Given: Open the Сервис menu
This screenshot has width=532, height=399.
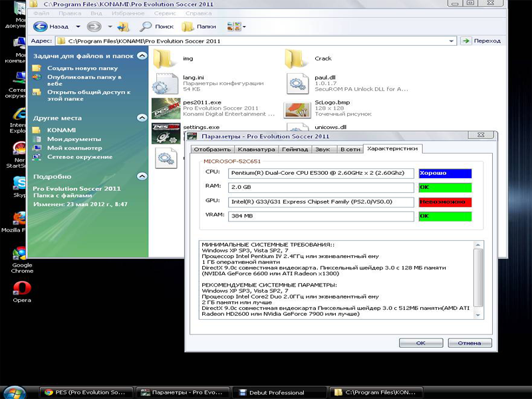Looking at the screenshot, I should [164, 13].
